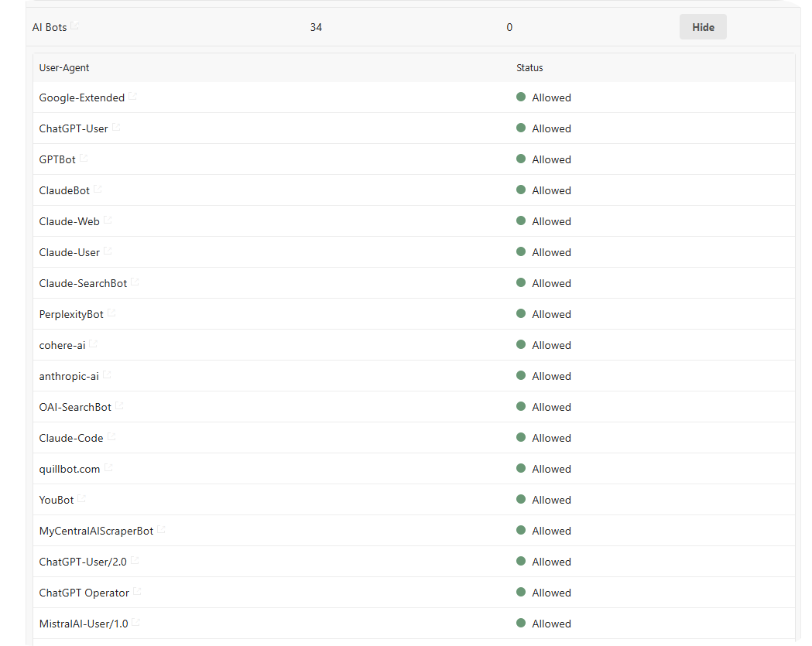Click the "OAI-SearchBot" user-agent name
Screen dimensions: 812x646
click(75, 408)
